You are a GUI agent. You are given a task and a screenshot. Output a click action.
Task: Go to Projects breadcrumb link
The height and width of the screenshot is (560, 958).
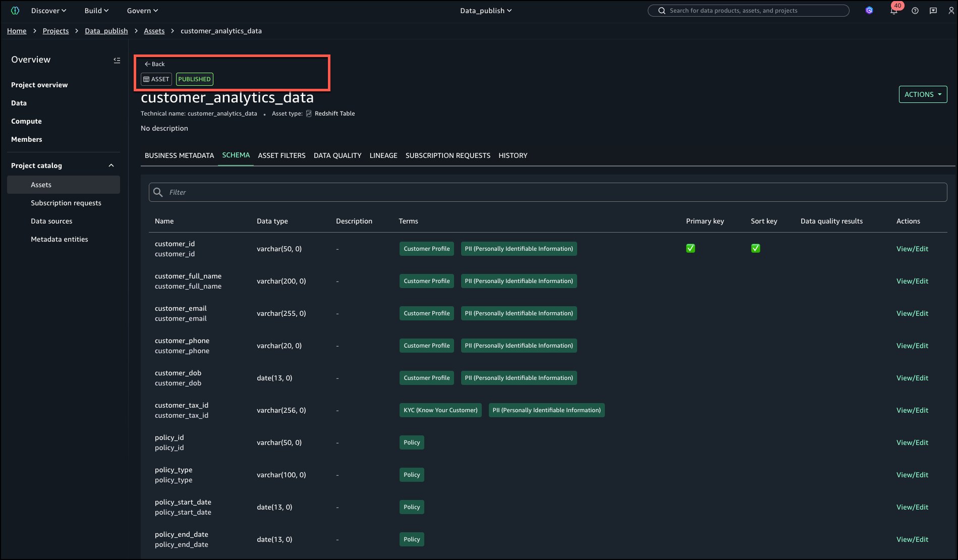[x=55, y=31]
